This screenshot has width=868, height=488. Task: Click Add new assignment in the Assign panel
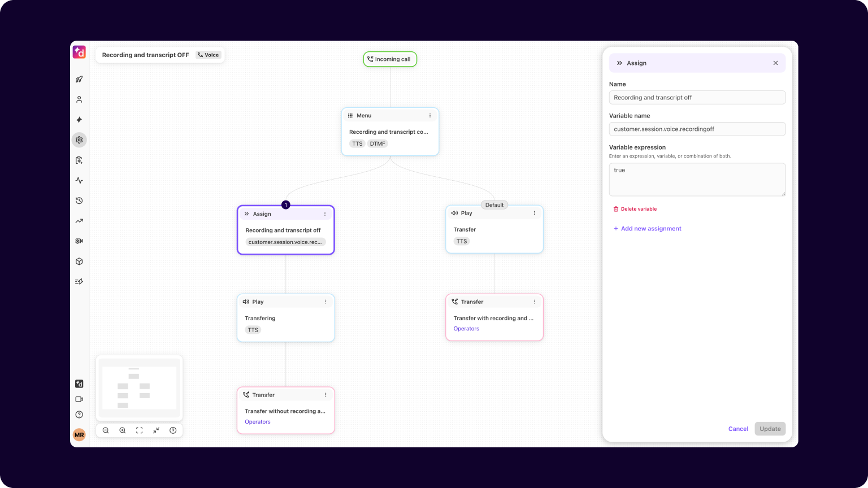coord(647,228)
